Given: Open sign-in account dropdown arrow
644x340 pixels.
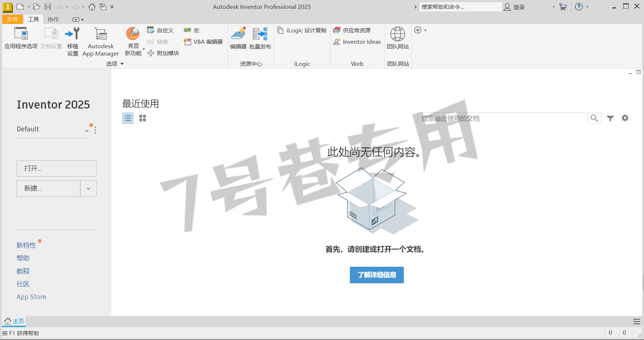Looking at the screenshot, I should point(554,7).
